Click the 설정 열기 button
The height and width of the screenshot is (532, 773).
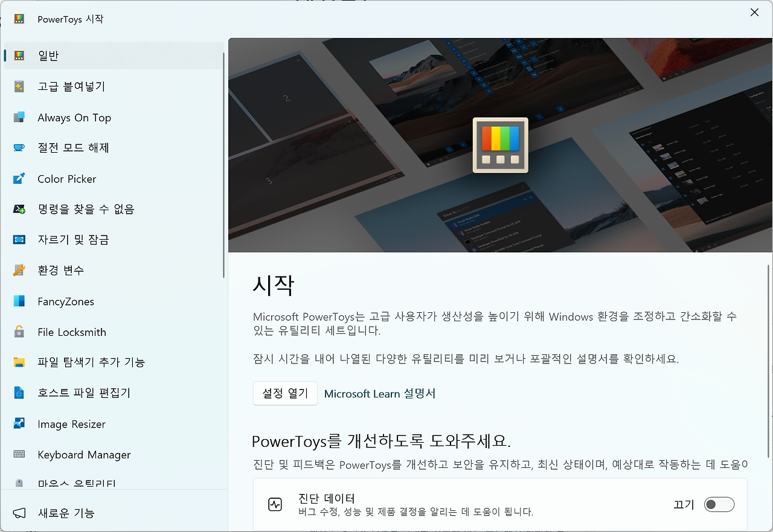tap(285, 393)
